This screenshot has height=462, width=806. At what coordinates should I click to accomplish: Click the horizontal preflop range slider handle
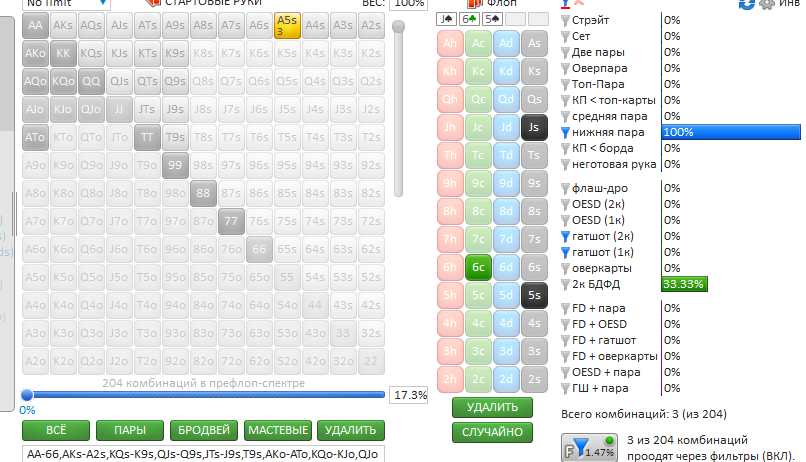(x=27, y=395)
